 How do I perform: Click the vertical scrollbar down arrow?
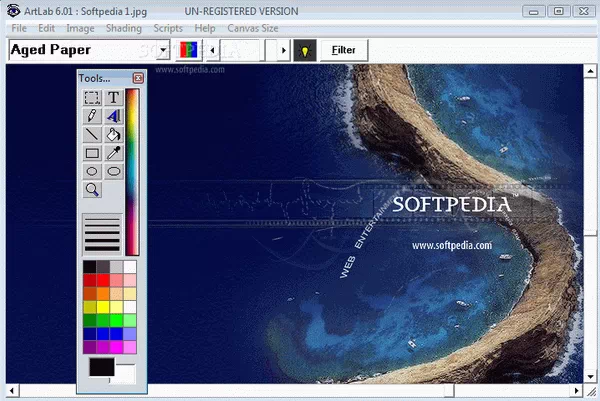(590, 377)
